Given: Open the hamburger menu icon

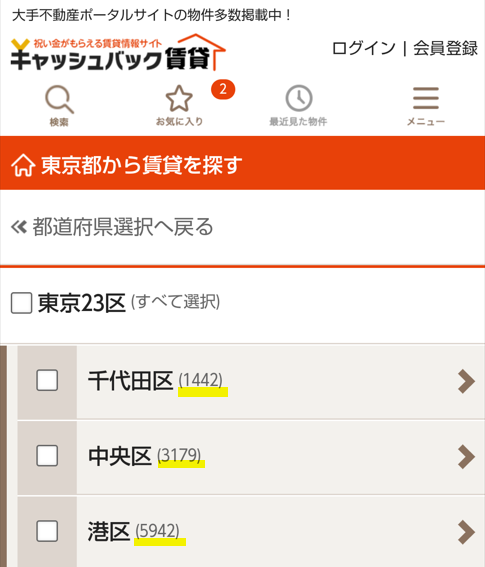Looking at the screenshot, I should (x=426, y=98).
